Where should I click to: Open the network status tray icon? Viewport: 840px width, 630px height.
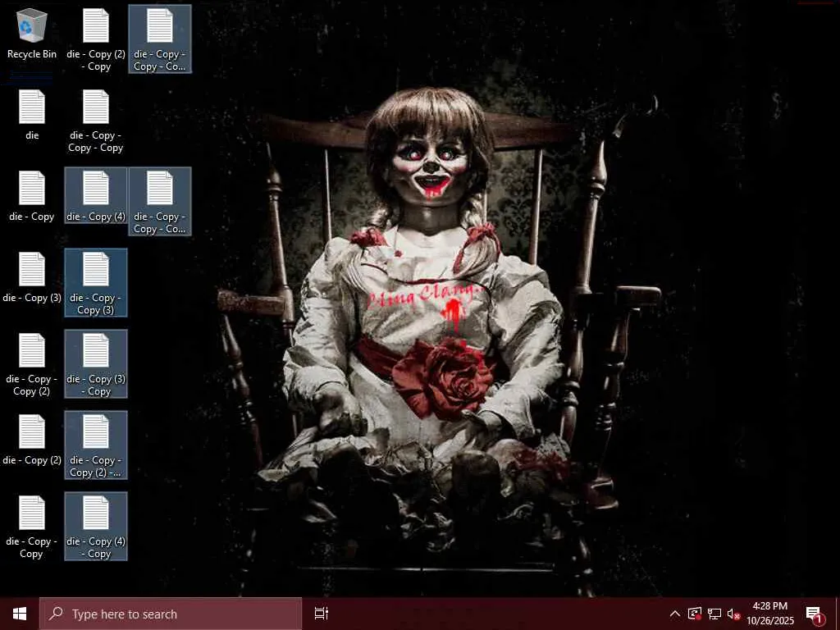click(714, 614)
